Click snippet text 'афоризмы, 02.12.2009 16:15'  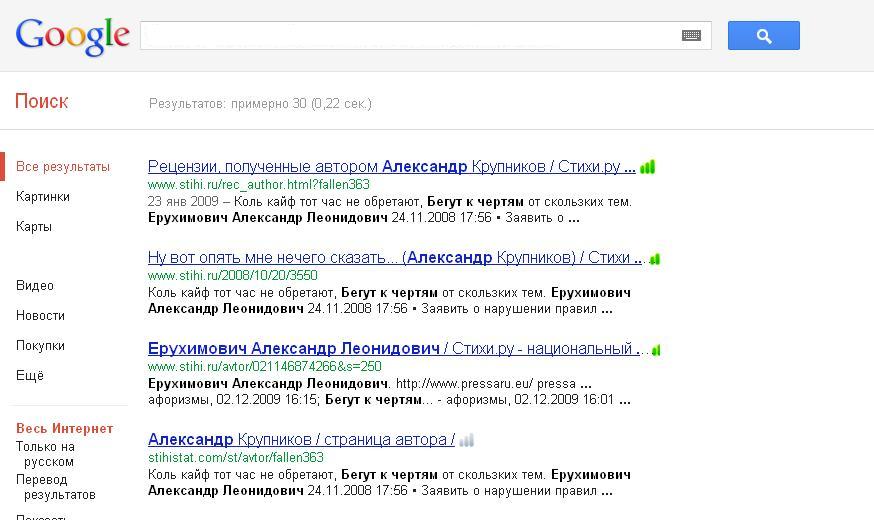[234, 400]
